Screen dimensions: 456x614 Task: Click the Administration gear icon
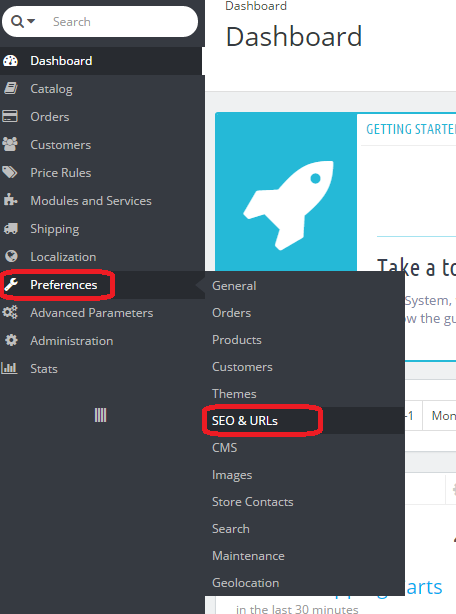[x=11, y=340]
